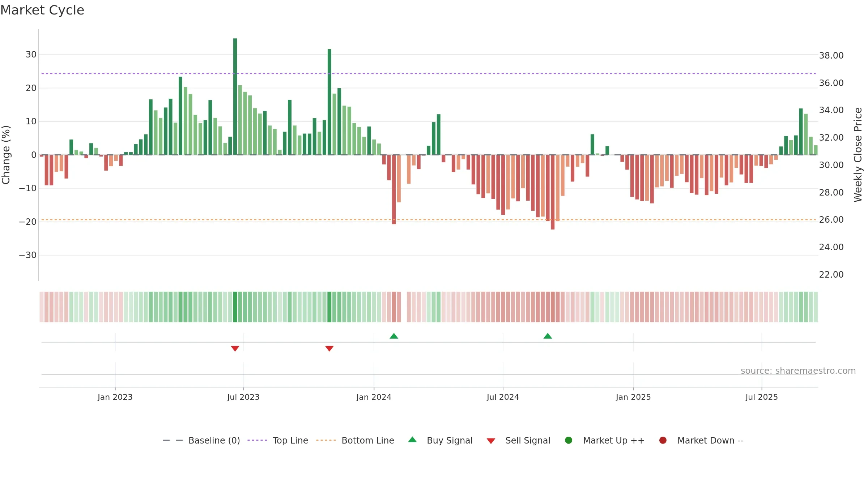The width and height of the screenshot is (868, 488).
Task: Click the dark red Market Down circle in legend
Action: point(663,440)
